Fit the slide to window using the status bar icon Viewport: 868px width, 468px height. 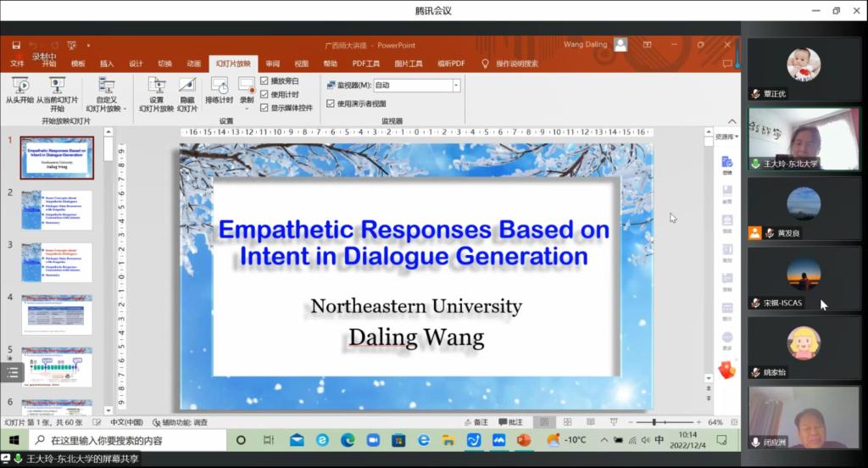tap(734, 422)
